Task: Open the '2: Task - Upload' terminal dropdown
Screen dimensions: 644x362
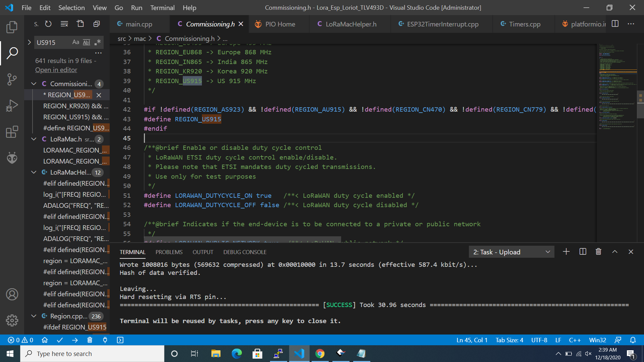Action: (547, 252)
